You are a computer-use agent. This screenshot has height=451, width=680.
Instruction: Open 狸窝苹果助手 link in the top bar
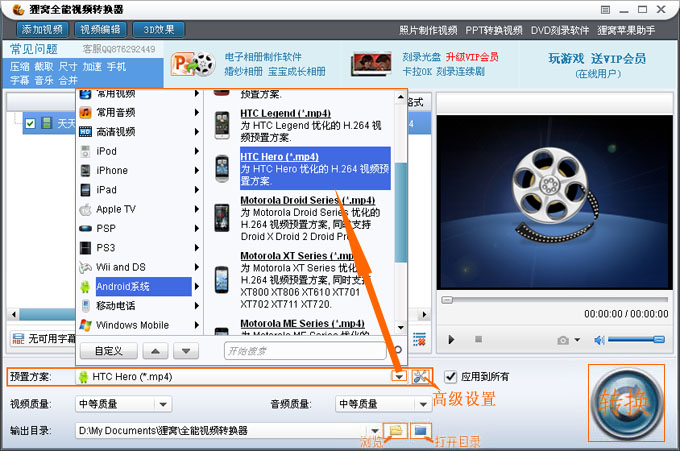tap(626, 30)
